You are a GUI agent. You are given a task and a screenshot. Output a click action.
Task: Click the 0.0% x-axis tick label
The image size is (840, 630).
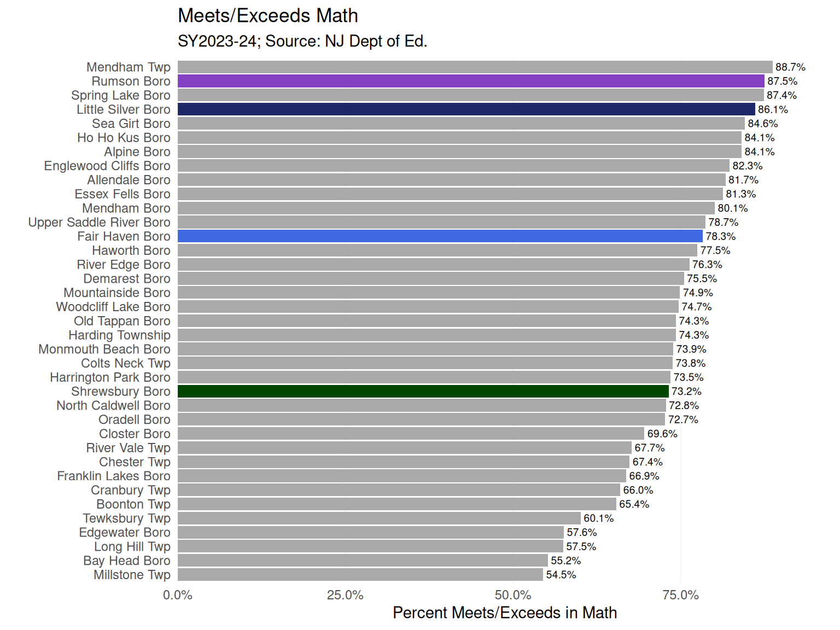pyautogui.click(x=178, y=596)
